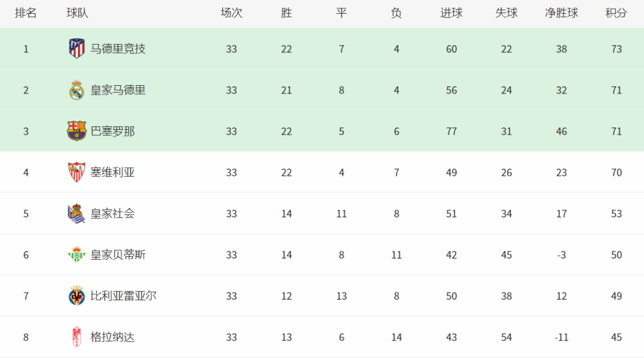
Task: Click the 进球 column header
Action: tap(451, 13)
